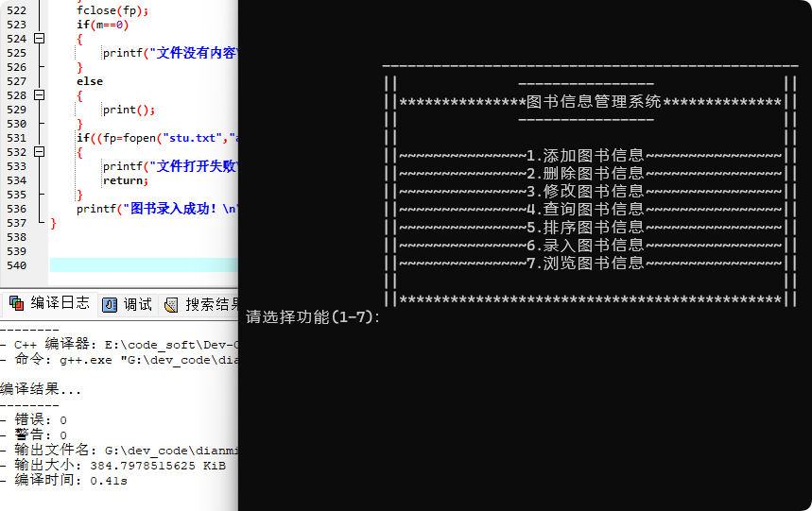Viewport: 812px width, 511px height.
Task: Click the 编译结果... heading in the log
Action: click(x=41, y=389)
